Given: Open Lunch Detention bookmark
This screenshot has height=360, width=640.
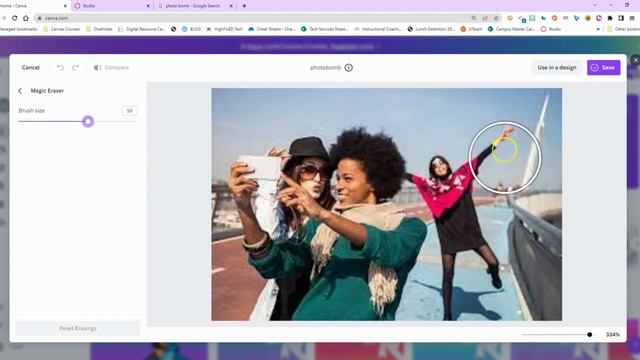Looking at the screenshot, I should pos(431,29).
